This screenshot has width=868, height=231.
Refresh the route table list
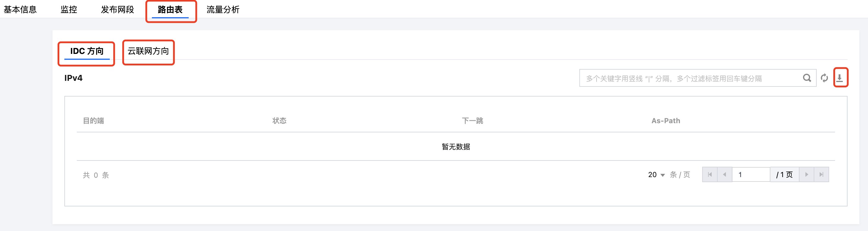[824, 78]
